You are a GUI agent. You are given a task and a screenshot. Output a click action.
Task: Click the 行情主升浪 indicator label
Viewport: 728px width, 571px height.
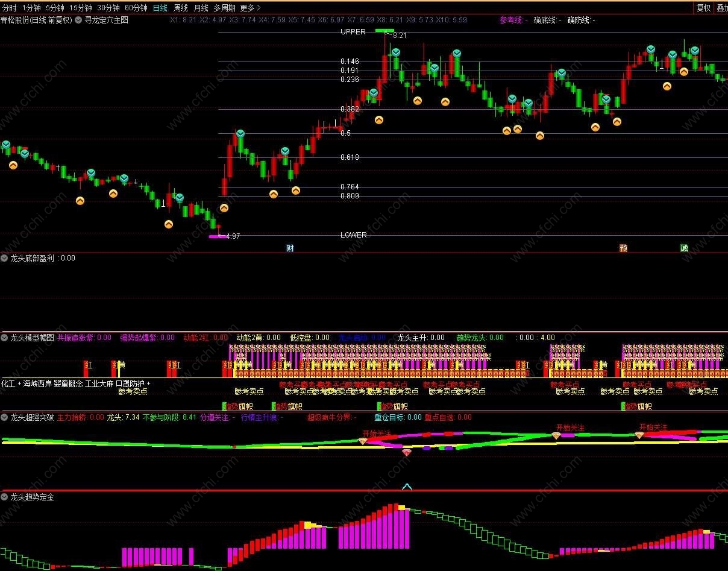click(262, 417)
